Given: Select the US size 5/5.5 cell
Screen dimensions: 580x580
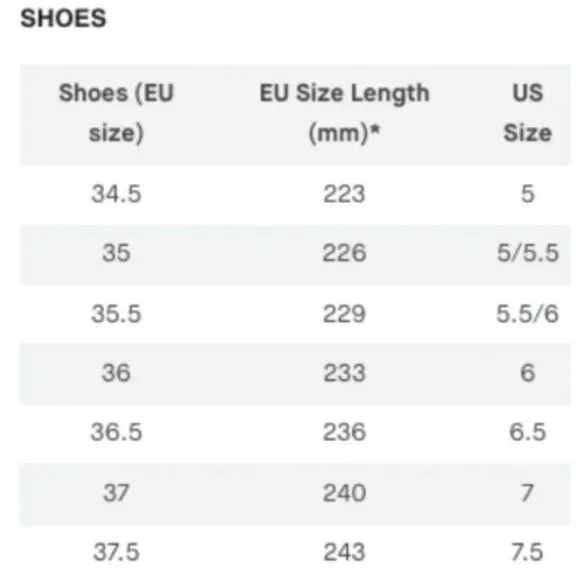Looking at the screenshot, I should [528, 253].
